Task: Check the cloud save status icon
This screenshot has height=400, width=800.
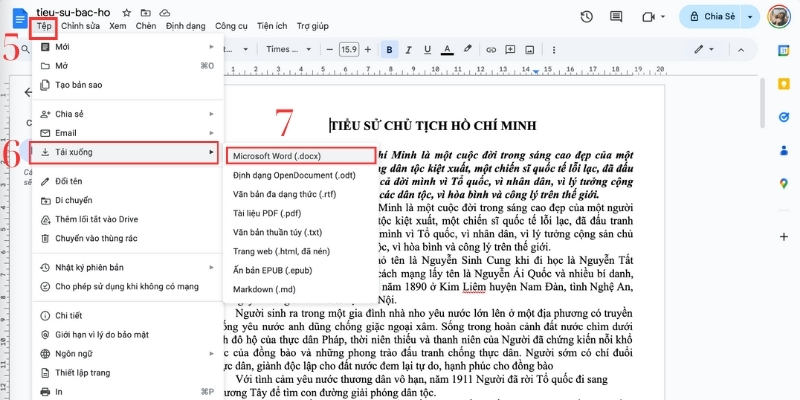Action: pos(164,12)
